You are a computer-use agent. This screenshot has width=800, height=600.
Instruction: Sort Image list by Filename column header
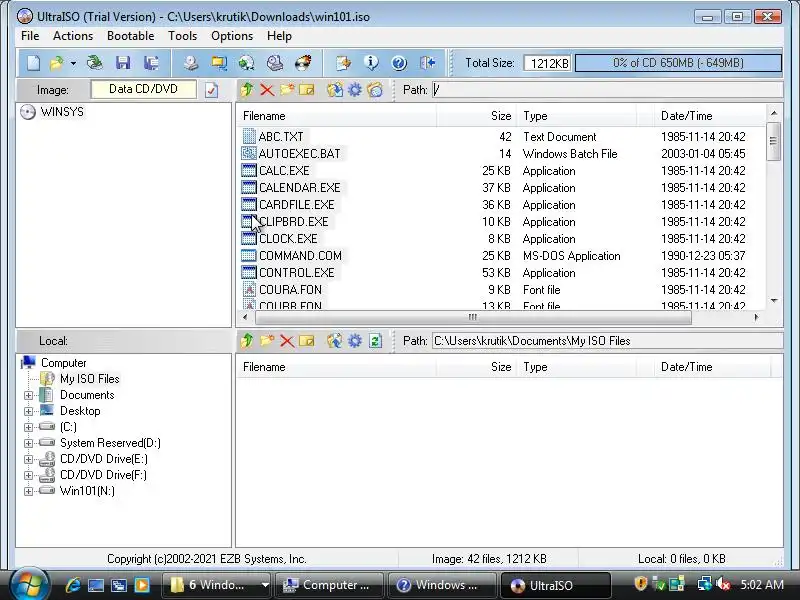(x=337, y=116)
